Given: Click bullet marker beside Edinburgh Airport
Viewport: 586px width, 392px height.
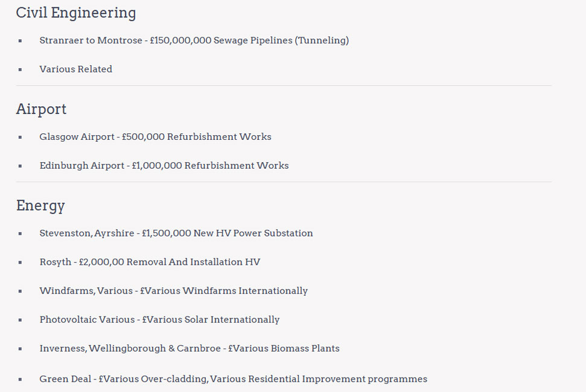Looking at the screenshot, I should point(20,166).
